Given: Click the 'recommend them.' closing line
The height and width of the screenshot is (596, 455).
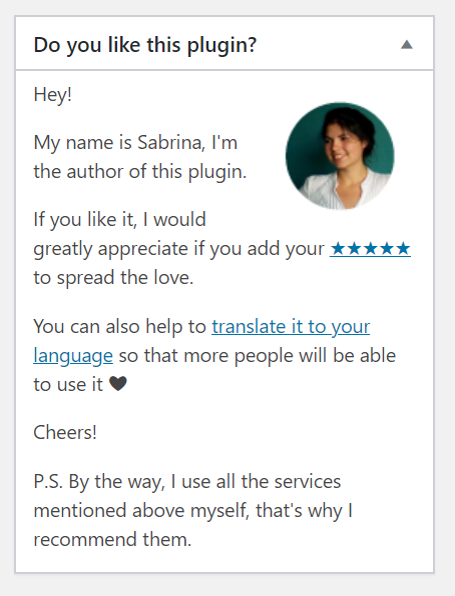Looking at the screenshot, I should tap(113, 539).
